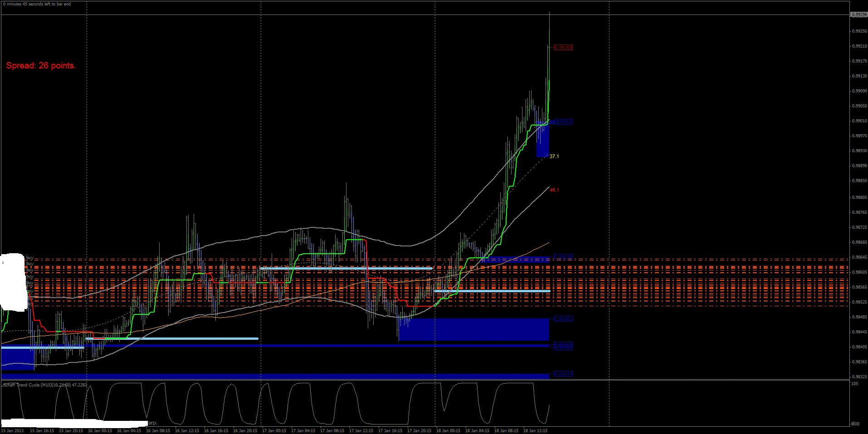This screenshot has height=434, width=868.
Task: Click the 105 level on oscillator scale
Action: click(x=855, y=384)
